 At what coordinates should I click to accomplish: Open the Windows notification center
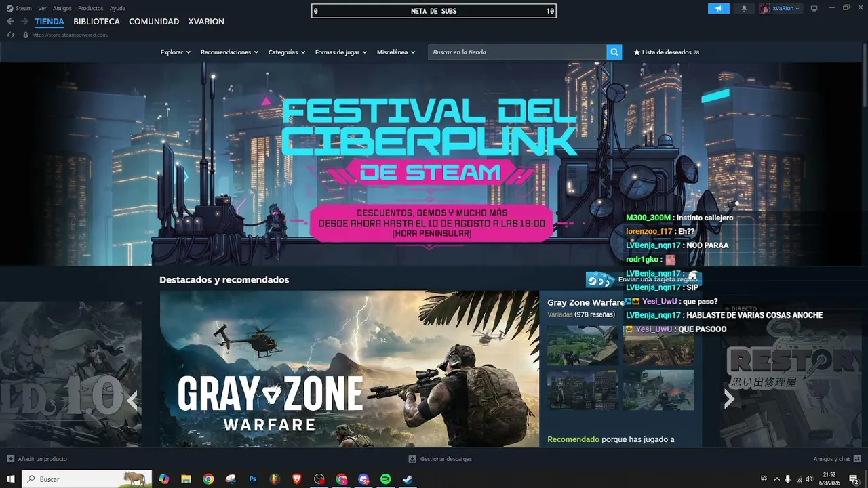(854, 479)
